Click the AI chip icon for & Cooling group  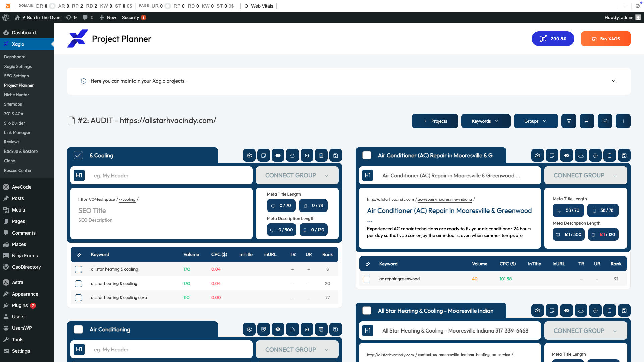(307, 156)
